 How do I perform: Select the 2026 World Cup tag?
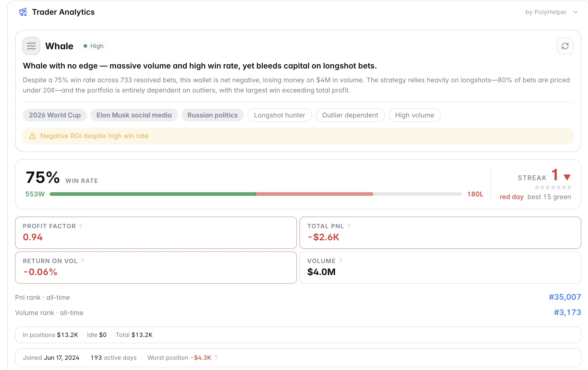55,115
